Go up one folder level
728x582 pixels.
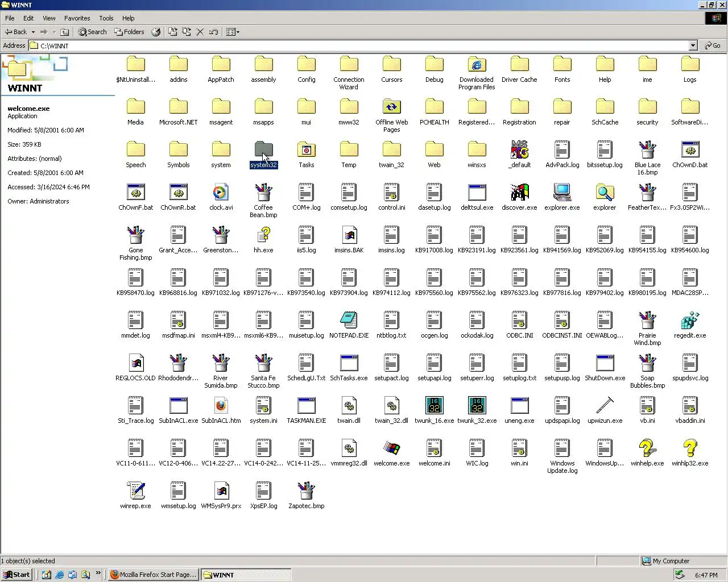[x=65, y=32]
